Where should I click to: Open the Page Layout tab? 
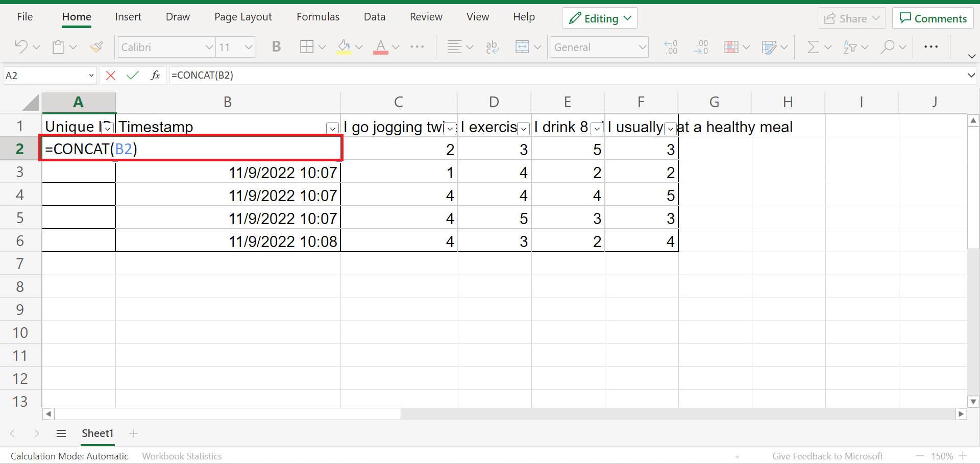point(243,17)
